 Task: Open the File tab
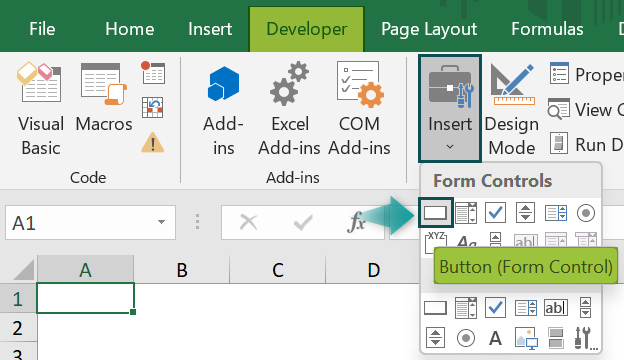(x=42, y=29)
